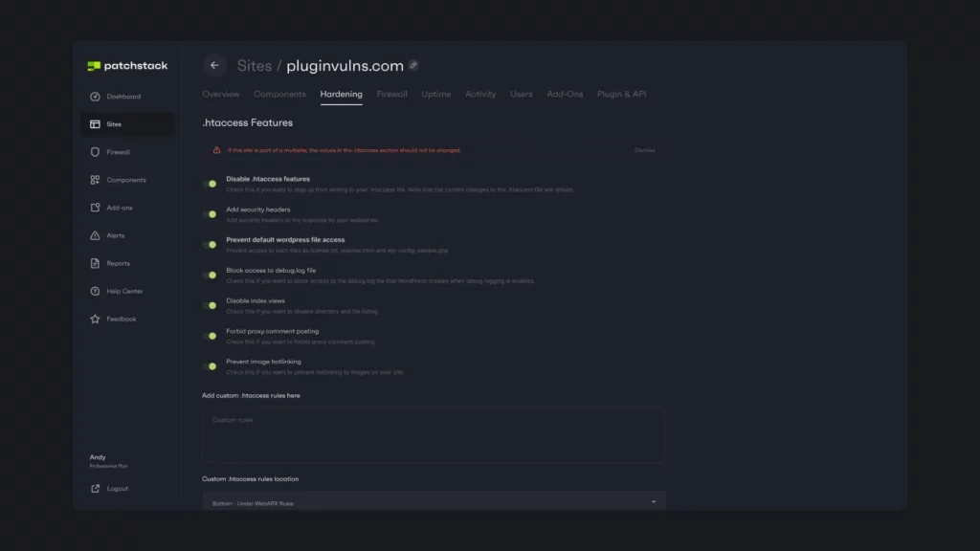Open the Plugin & API tab
980x551 pixels.
click(621, 94)
